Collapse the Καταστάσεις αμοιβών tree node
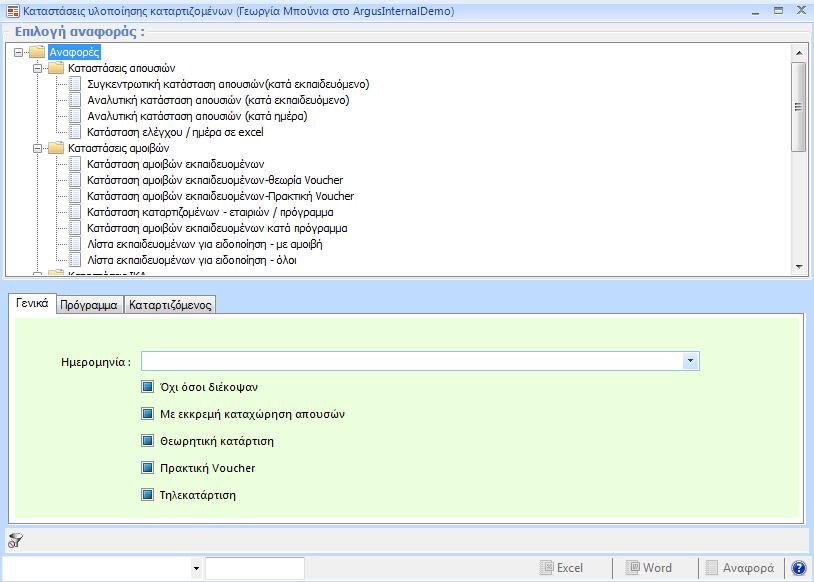This screenshot has width=814, height=582. 38,148
